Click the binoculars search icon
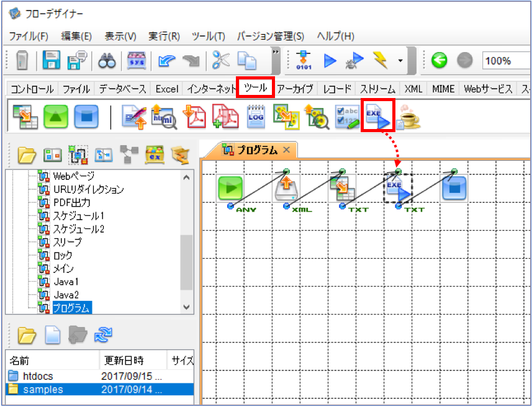Viewport: 532px width, 407px height. (x=107, y=61)
